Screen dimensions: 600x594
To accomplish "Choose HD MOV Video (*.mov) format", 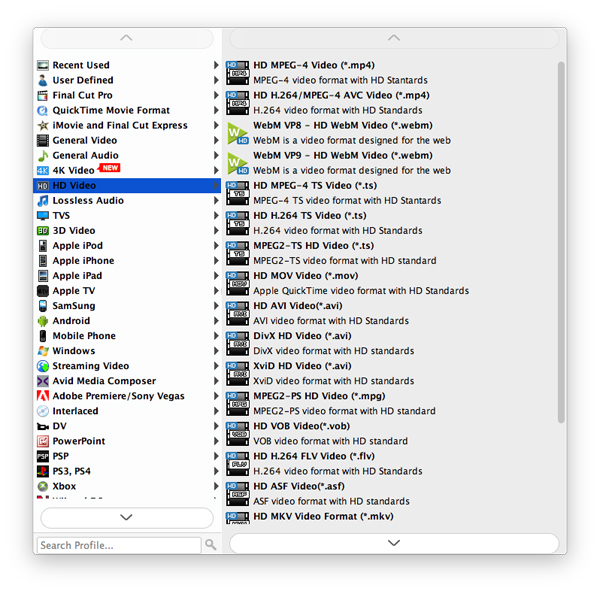I will [x=305, y=276].
